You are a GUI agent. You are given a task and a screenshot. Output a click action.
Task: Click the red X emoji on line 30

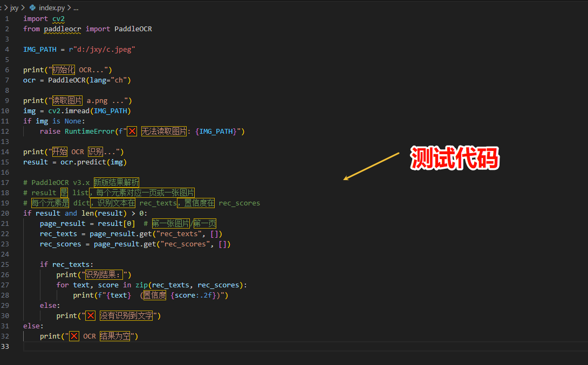click(91, 315)
